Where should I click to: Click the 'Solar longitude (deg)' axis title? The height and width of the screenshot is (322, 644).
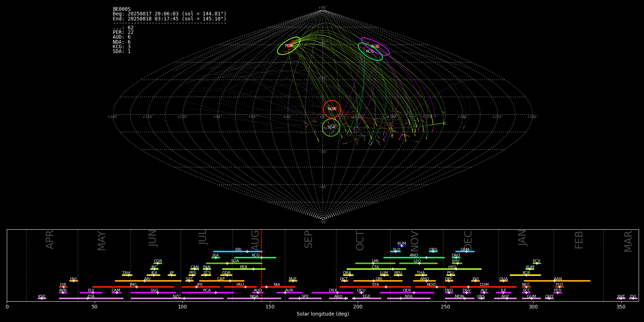[x=323, y=314]
